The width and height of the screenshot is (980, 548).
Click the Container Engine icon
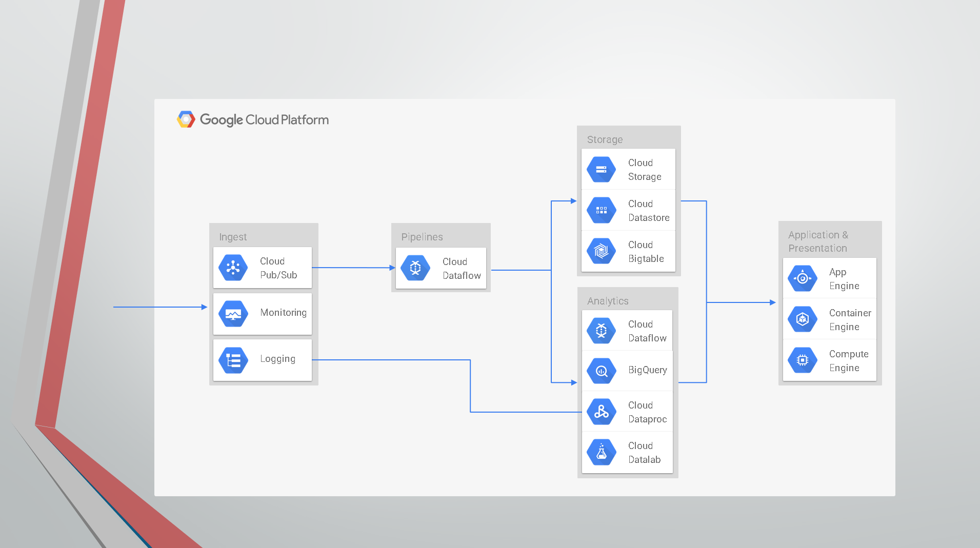tap(803, 319)
